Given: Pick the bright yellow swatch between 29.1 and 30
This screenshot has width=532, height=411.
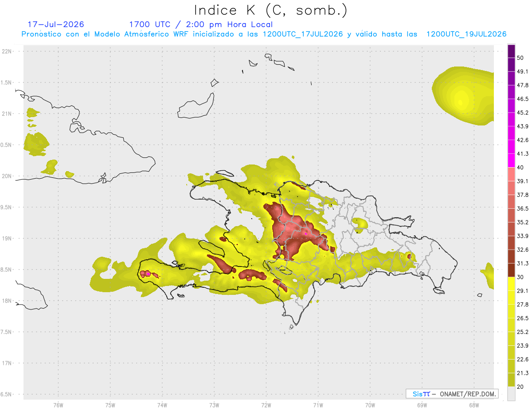Looking at the screenshot, I should tap(511, 284).
